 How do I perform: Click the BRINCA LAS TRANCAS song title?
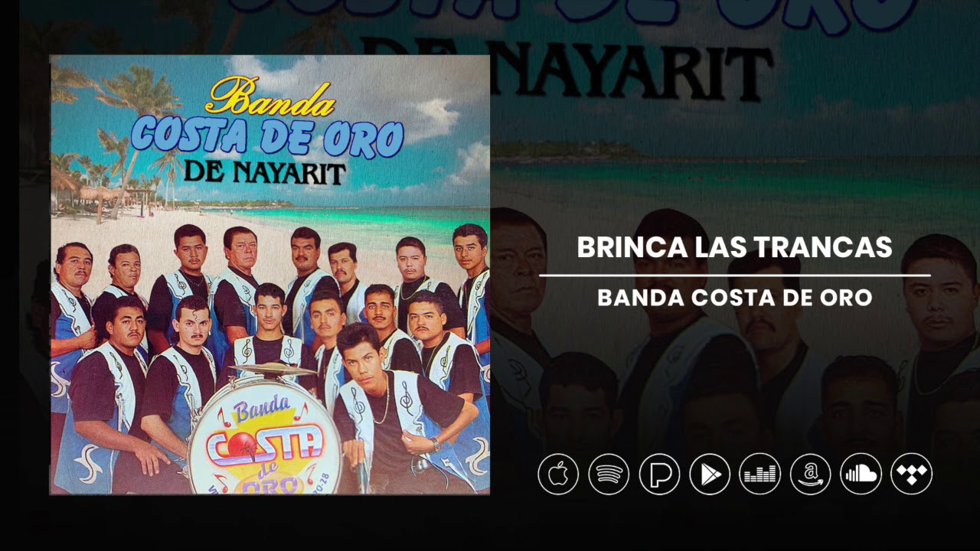tap(735, 247)
